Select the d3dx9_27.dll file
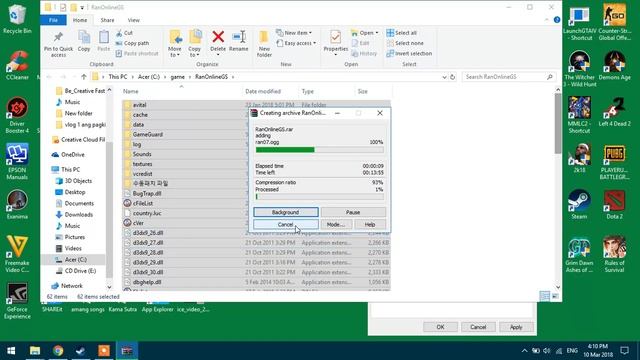 [x=256, y=242]
